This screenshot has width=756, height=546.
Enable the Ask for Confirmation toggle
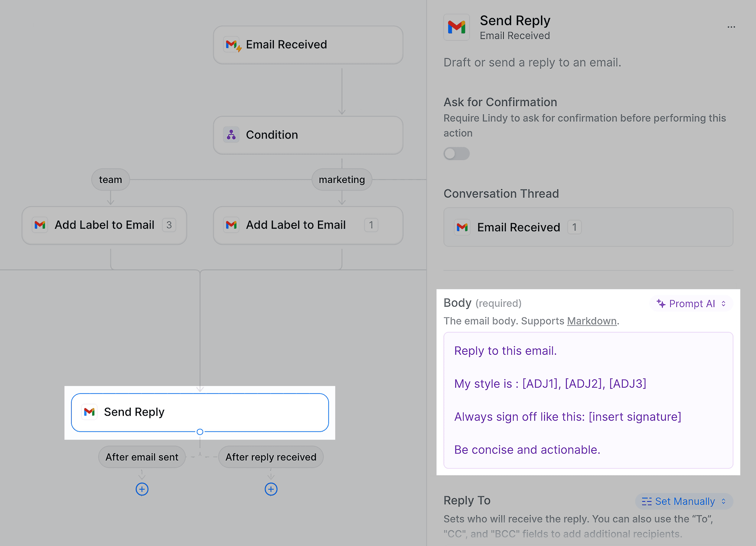tap(456, 154)
